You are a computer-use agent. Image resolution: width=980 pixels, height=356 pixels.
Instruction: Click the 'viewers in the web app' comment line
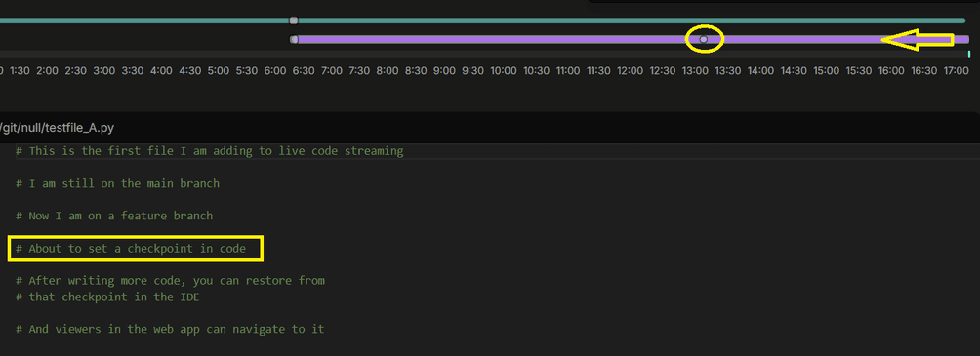pyautogui.click(x=170, y=329)
